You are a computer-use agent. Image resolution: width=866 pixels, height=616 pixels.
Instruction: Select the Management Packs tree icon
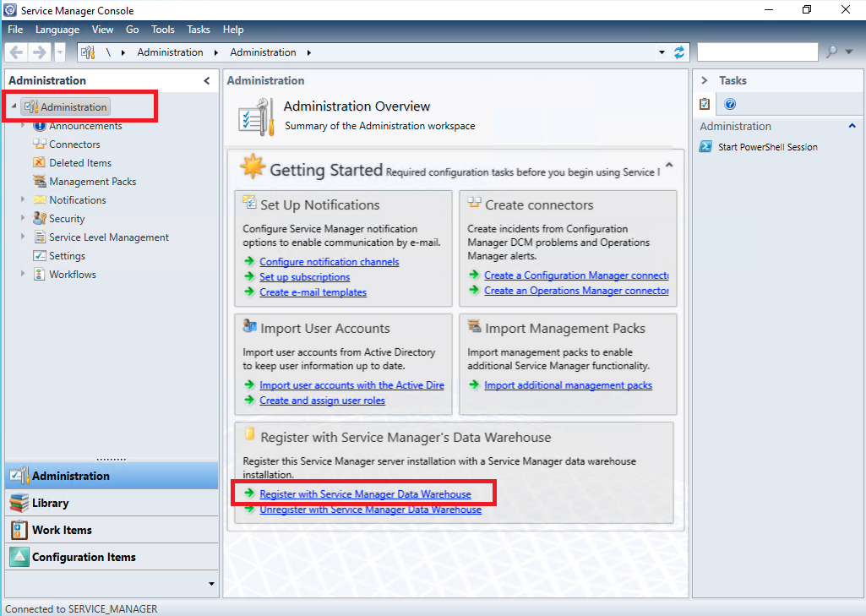point(39,182)
